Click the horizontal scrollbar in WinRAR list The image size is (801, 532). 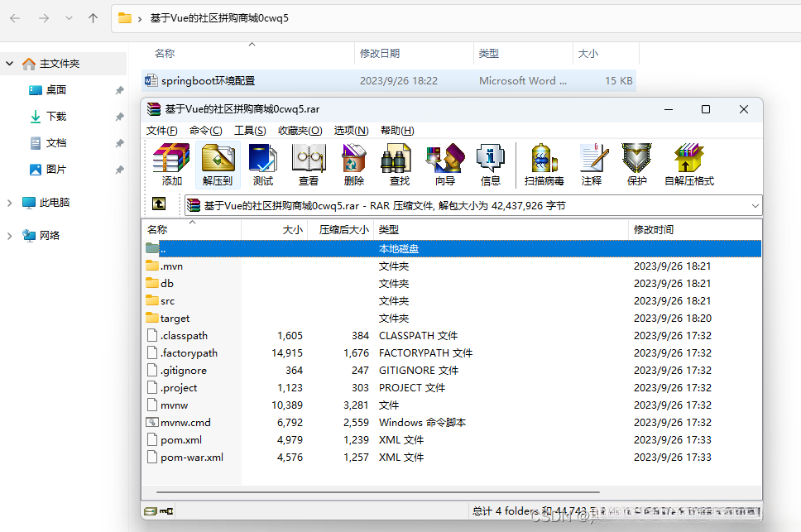pos(378,492)
